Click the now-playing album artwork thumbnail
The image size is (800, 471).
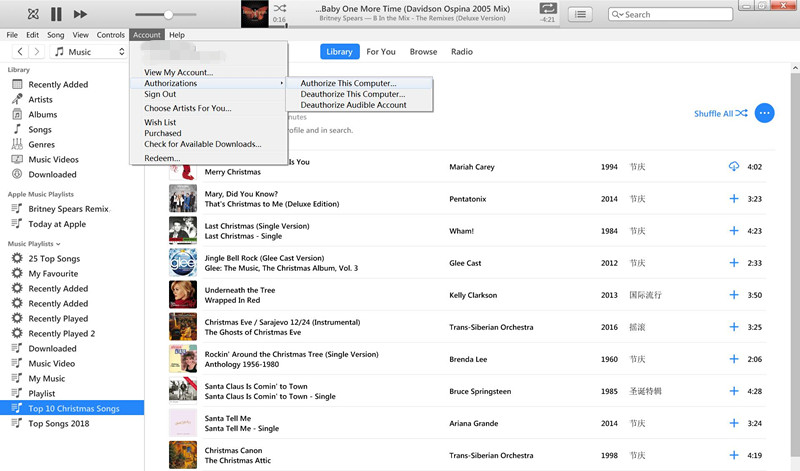point(255,14)
